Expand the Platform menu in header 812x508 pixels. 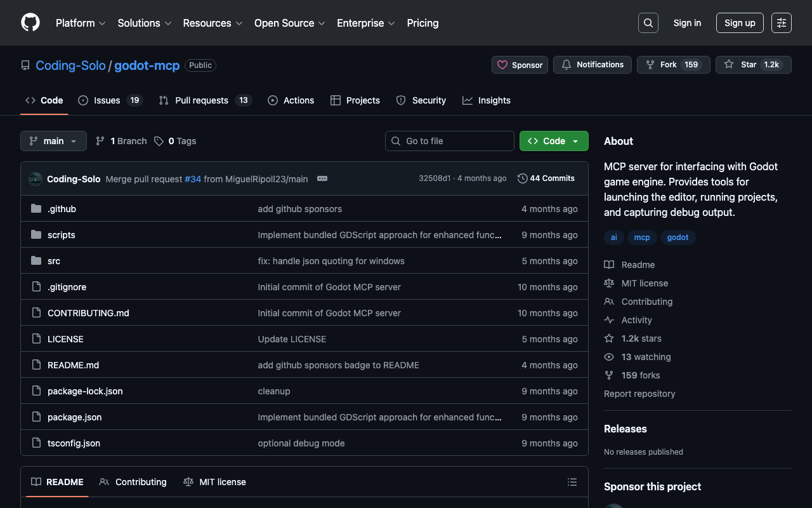tap(81, 23)
